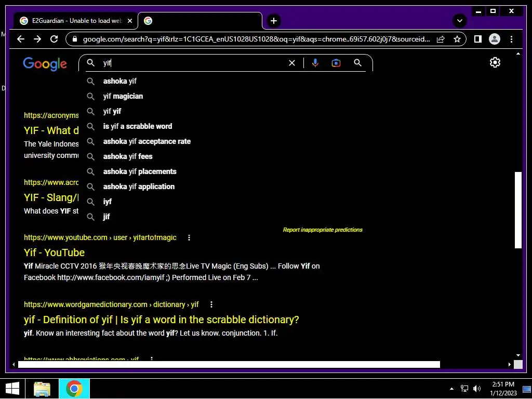Open a new tab with the plus button
Image resolution: width=532 pixels, height=399 pixels.
coord(273,21)
